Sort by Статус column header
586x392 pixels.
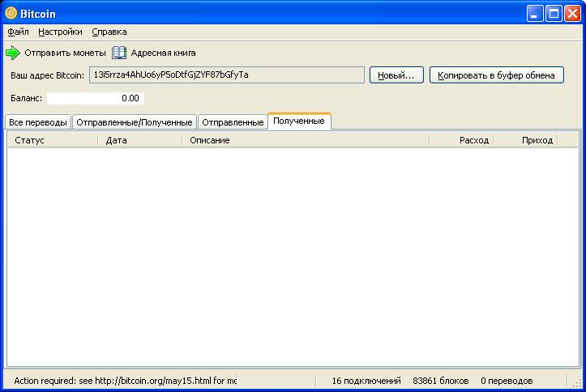[53, 140]
